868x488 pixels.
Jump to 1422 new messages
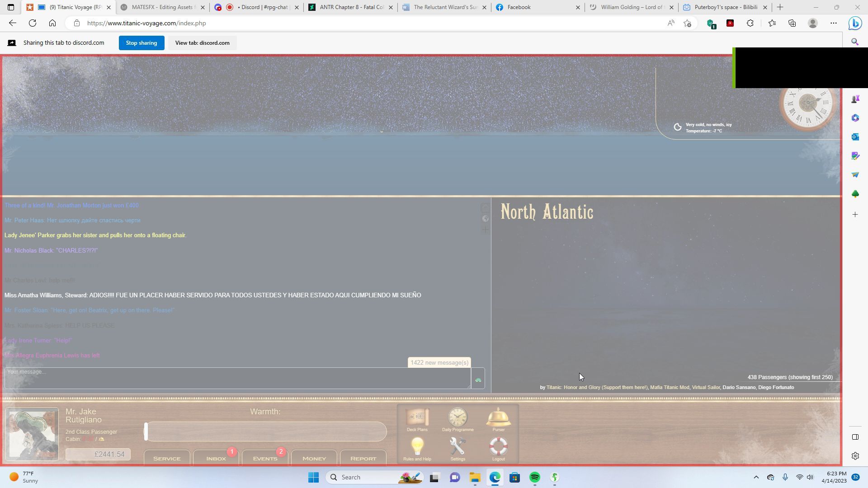coord(439,363)
